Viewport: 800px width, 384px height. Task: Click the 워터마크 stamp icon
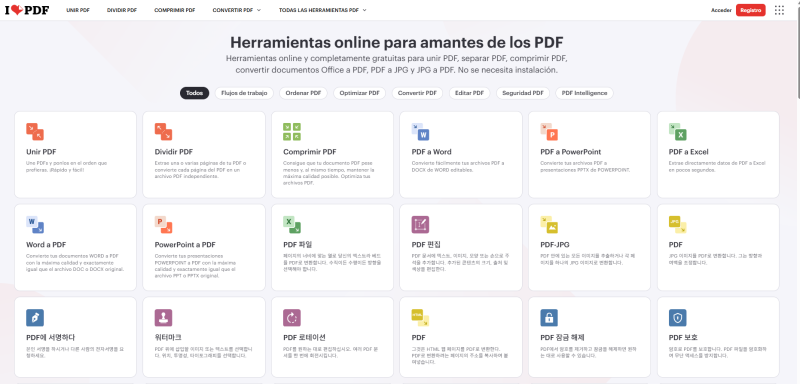[163, 318]
